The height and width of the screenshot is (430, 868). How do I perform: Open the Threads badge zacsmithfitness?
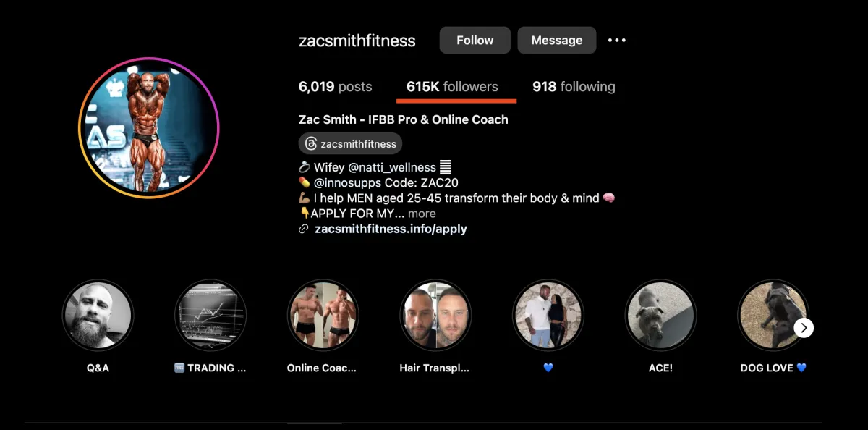(x=350, y=144)
